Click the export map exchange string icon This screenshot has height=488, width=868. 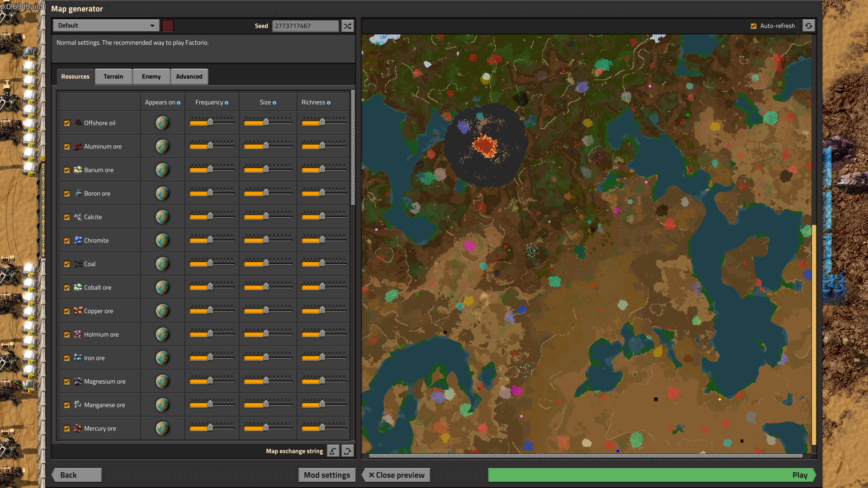[x=347, y=451]
